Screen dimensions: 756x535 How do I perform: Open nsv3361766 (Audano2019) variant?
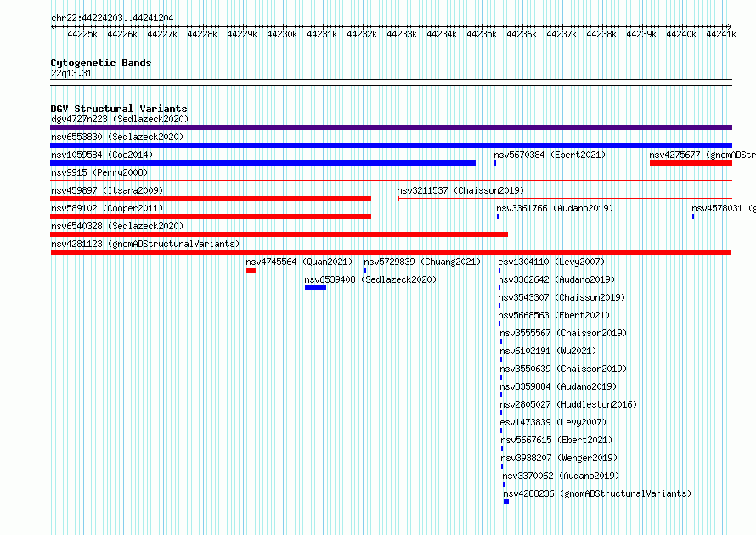pos(555,208)
